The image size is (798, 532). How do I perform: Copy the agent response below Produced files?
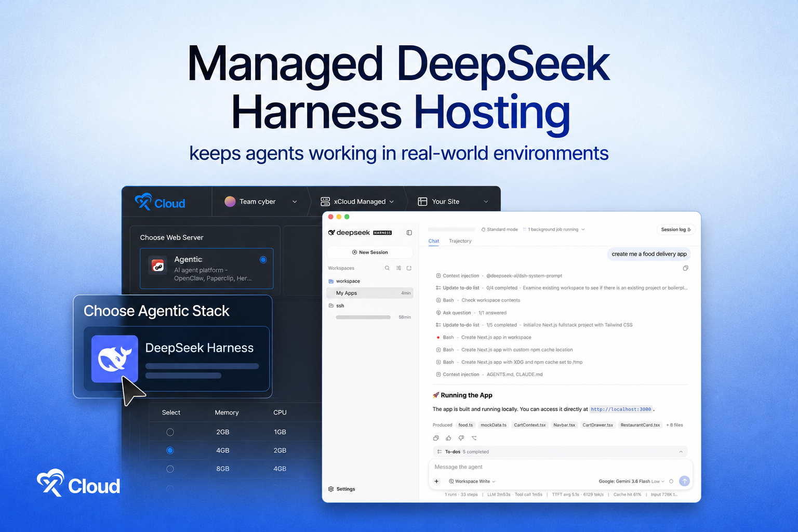(436, 438)
